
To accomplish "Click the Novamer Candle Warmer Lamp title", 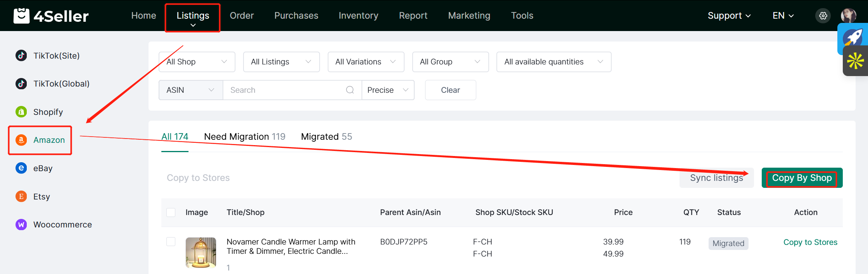I will [291, 246].
